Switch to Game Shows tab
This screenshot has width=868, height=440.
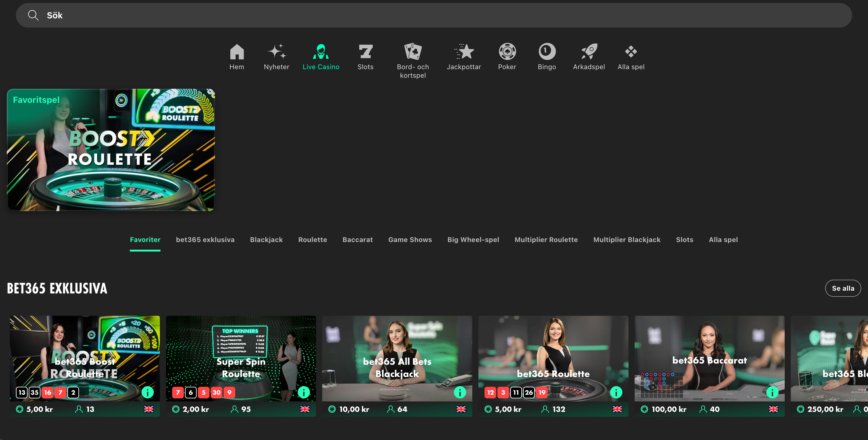tap(410, 240)
